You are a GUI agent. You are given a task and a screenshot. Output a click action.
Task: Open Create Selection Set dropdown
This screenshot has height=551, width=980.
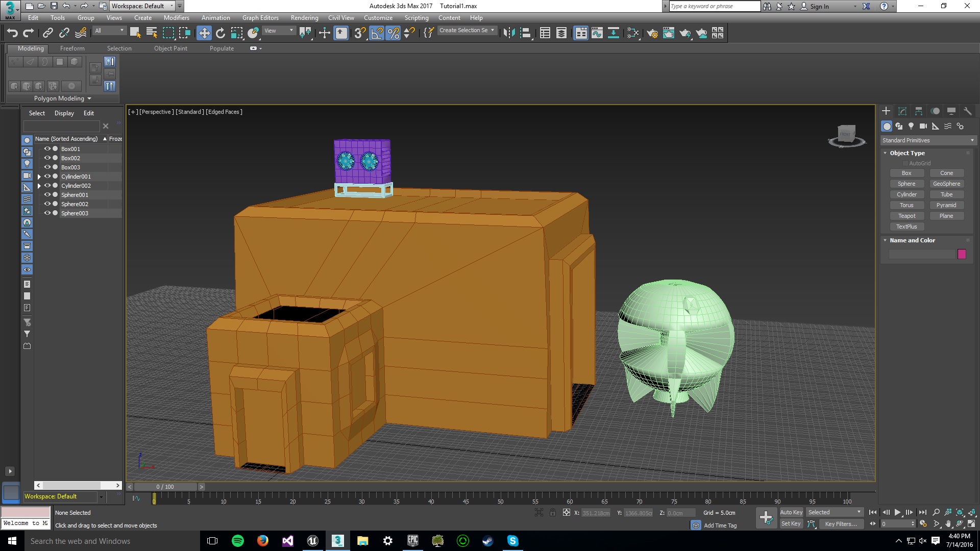click(467, 31)
